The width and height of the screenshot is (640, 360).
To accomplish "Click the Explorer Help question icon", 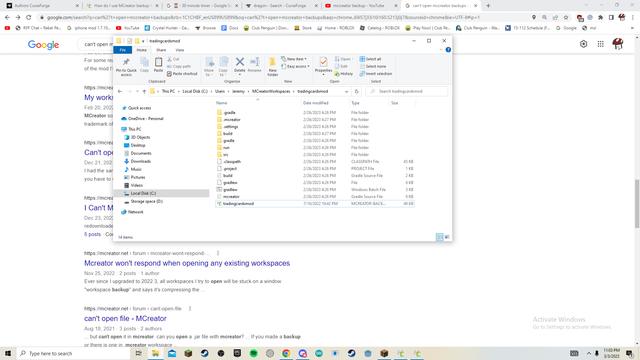I will [x=448, y=50].
